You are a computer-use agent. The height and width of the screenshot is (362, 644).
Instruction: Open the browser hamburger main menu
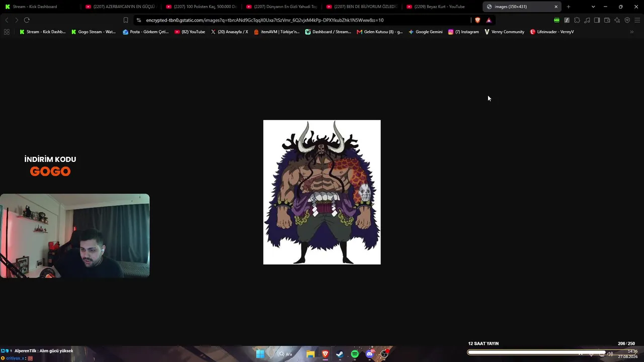coord(637,20)
